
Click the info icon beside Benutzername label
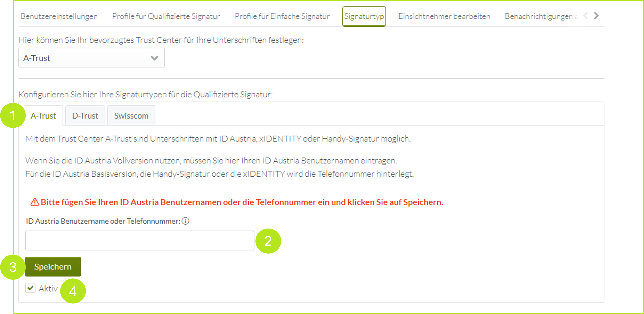pos(185,221)
